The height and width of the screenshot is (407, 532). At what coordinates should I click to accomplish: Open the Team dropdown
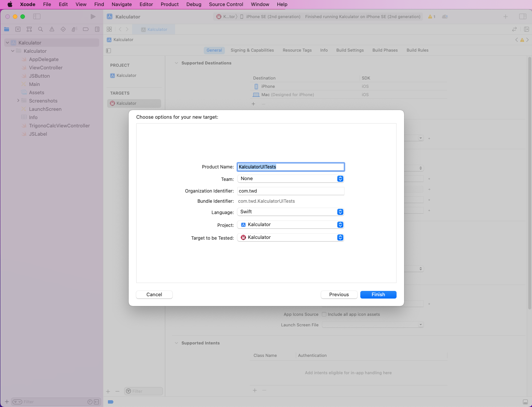point(291,179)
